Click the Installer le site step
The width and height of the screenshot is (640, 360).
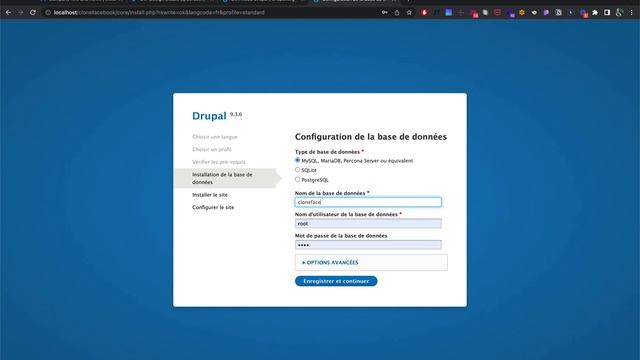(x=210, y=195)
